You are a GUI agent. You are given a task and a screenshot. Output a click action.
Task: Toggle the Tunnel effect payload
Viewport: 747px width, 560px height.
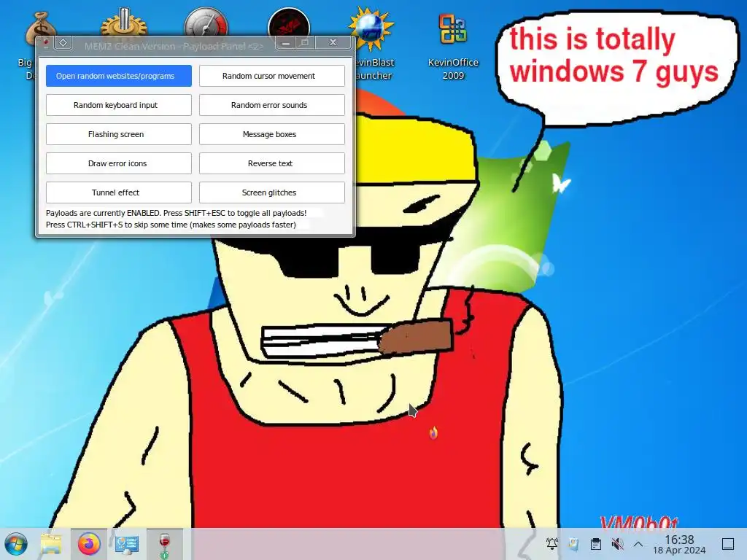pos(119,192)
